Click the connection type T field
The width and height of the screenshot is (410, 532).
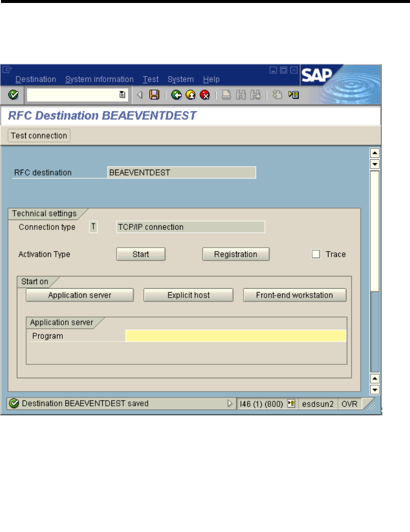click(x=93, y=226)
